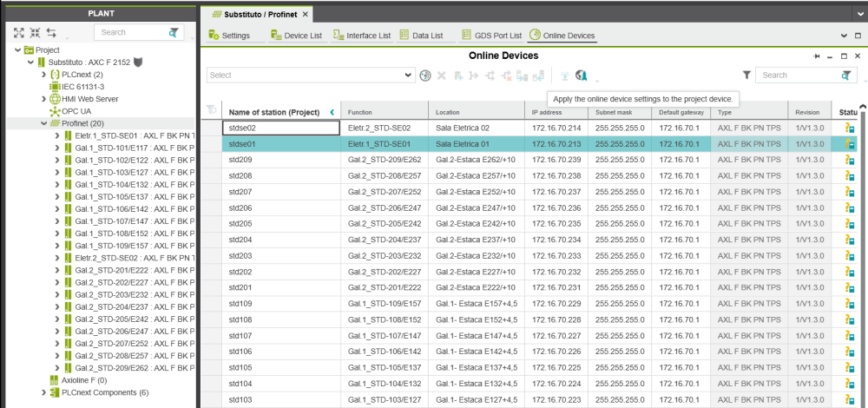The height and width of the screenshot is (408, 868).
Task: Click the collapse all icon in PLANT panel
Action: (35, 32)
